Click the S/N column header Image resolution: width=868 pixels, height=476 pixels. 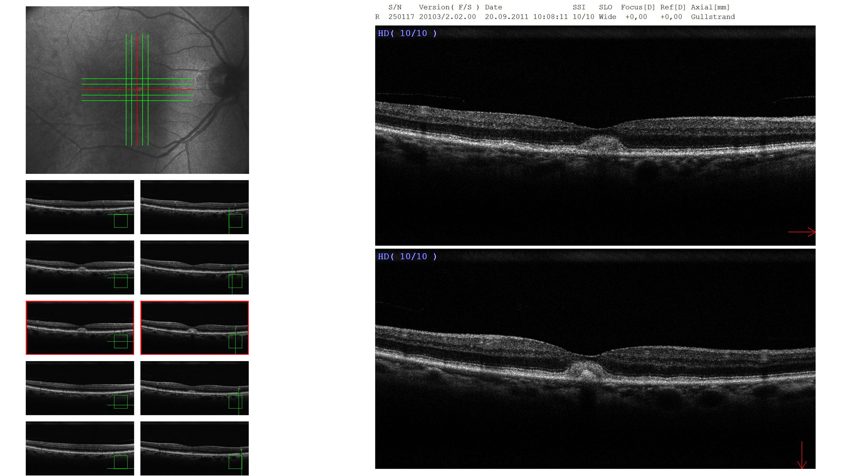click(x=395, y=7)
